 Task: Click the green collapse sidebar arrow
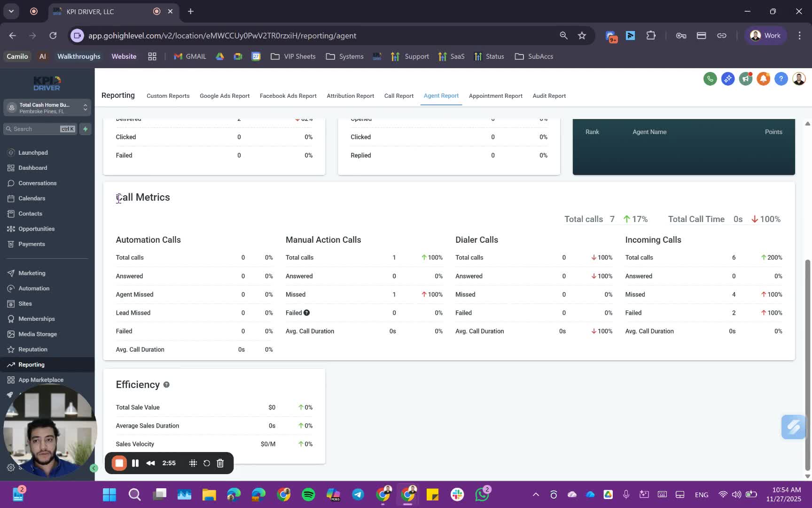pos(94,468)
